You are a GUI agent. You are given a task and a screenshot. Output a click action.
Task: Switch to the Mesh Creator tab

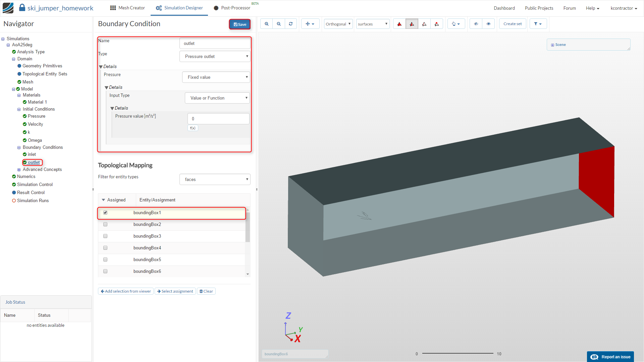click(127, 8)
